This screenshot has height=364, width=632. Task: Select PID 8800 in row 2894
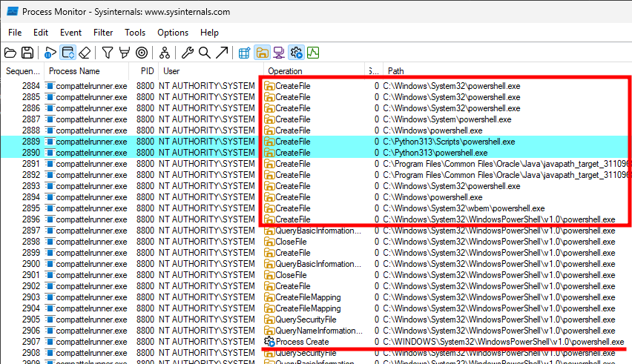click(x=145, y=197)
